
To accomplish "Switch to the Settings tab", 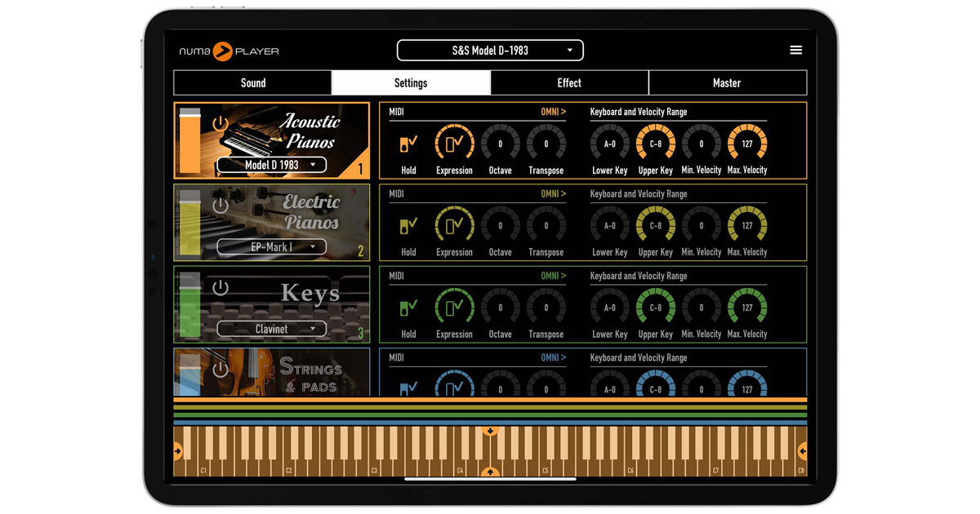I will point(411,83).
